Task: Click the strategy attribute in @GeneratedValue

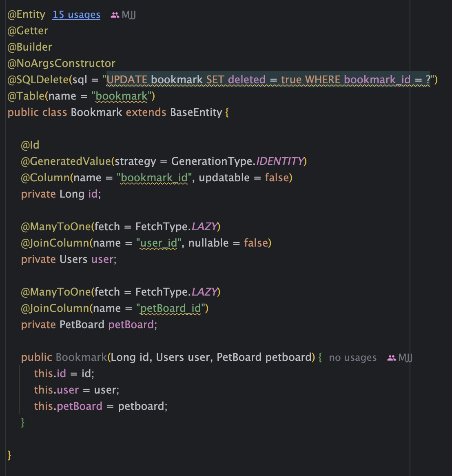Action: coord(135,161)
